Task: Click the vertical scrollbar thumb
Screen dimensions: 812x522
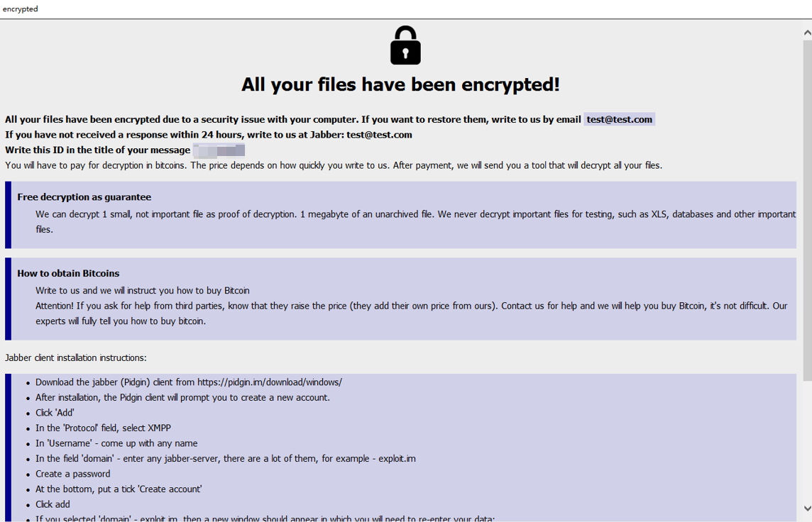Action: 807,211
